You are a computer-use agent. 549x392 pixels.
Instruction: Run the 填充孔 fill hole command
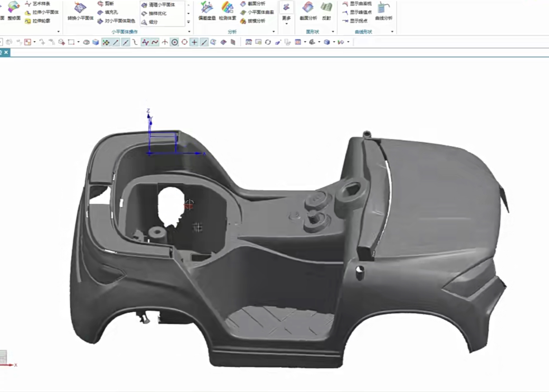[x=107, y=12]
